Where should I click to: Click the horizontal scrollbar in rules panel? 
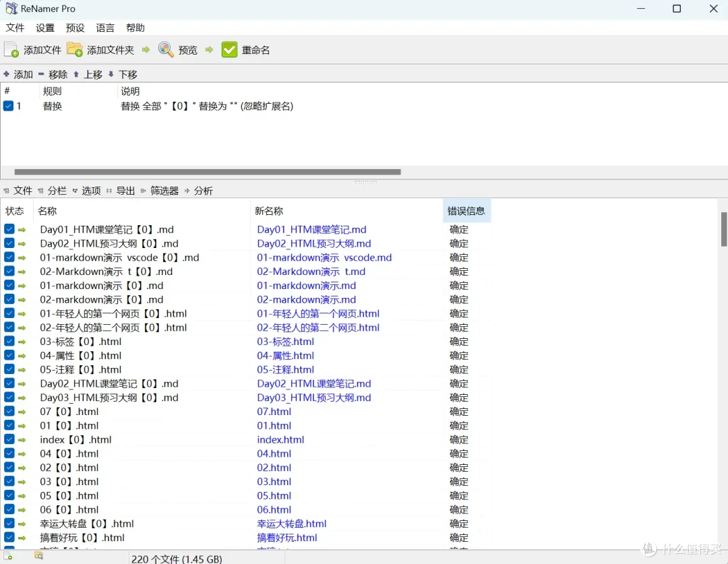pyautogui.click(x=208, y=172)
